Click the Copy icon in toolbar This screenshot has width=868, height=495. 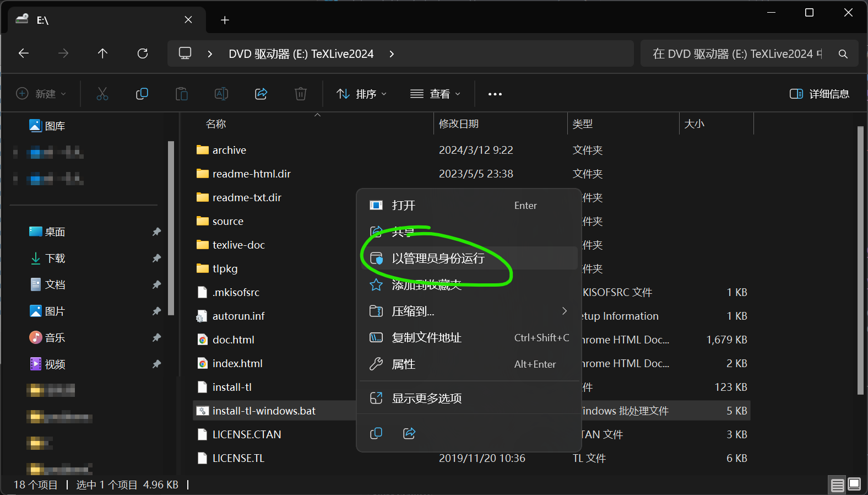coord(142,94)
